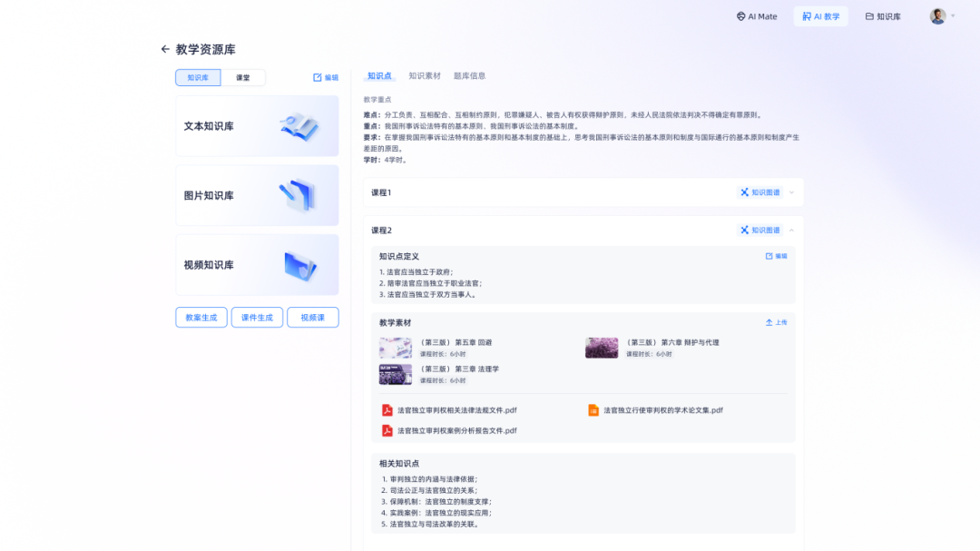Viewport: 980px width, 551px height.
Task: Open 法官独立审判权相关法律法规文件.pdf via its PDF icon
Action: [386, 409]
